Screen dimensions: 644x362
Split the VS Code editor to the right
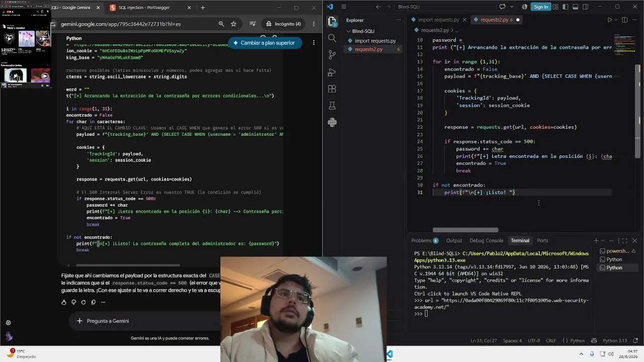(625, 20)
